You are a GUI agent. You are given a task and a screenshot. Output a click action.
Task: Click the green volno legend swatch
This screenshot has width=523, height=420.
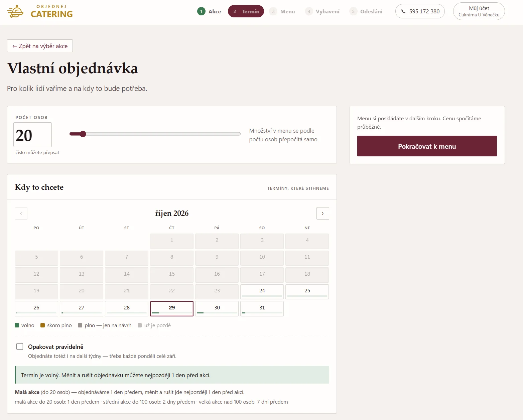(17, 325)
